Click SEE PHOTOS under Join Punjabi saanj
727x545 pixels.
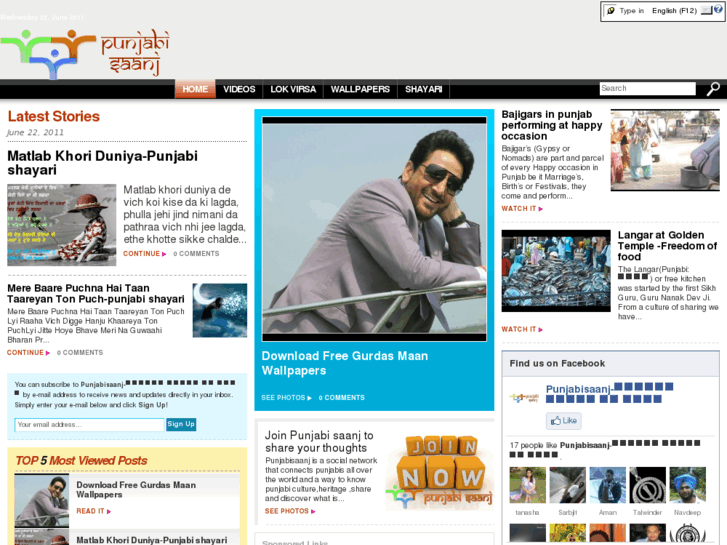point(290,511)
